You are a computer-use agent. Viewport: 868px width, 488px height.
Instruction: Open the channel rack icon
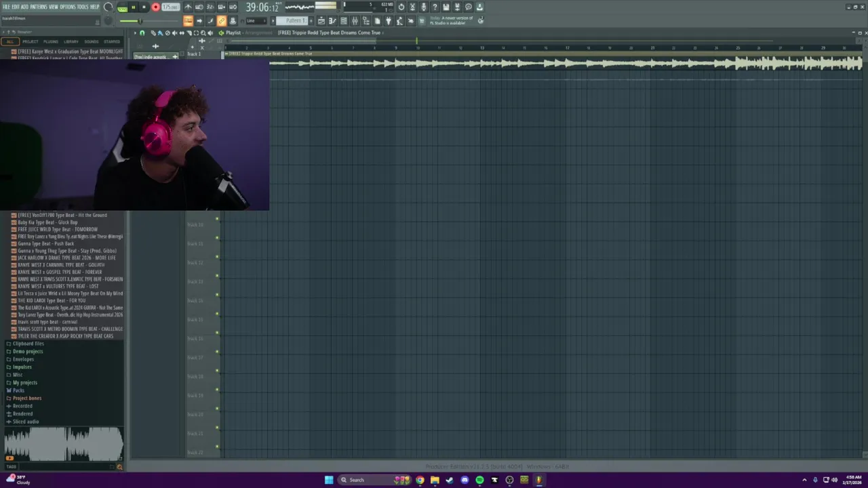click(344, 21)
